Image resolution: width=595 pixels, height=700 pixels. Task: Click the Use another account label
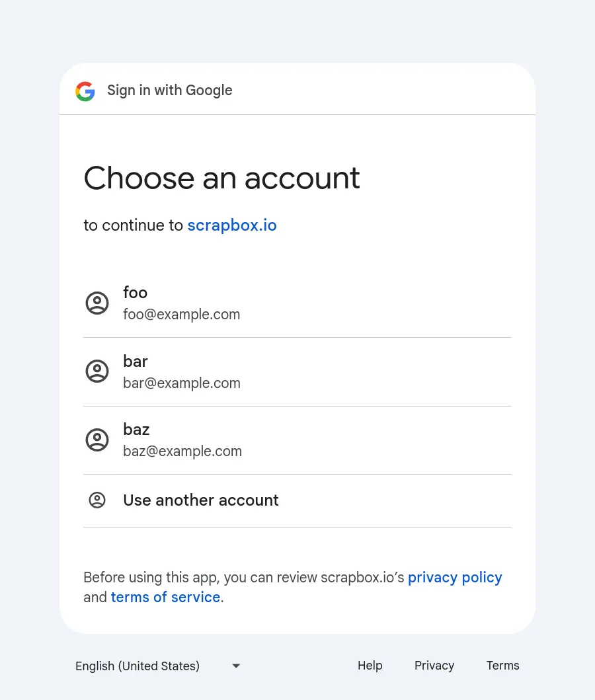click(201, 500)
